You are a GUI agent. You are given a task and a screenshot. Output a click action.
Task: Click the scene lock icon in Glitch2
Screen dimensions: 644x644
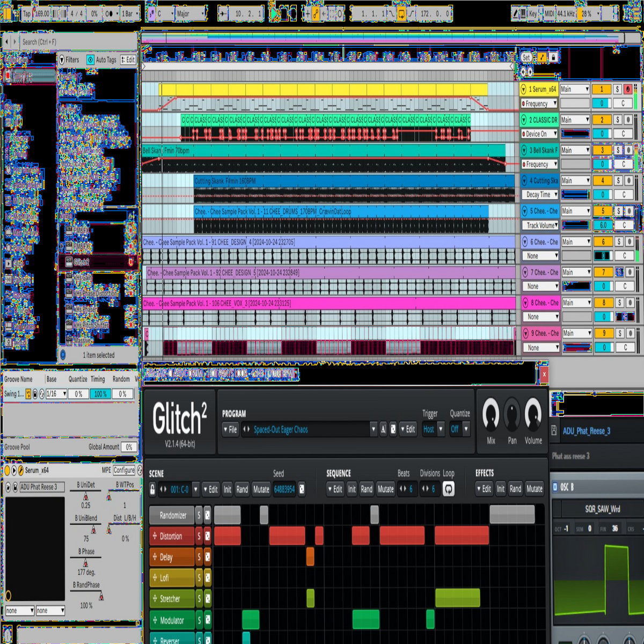tap(153, 489)
